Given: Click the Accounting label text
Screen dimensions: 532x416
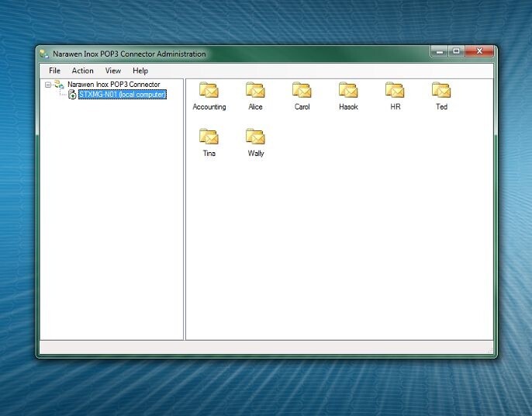Looking at the screenshot, I should click(209, 106).
